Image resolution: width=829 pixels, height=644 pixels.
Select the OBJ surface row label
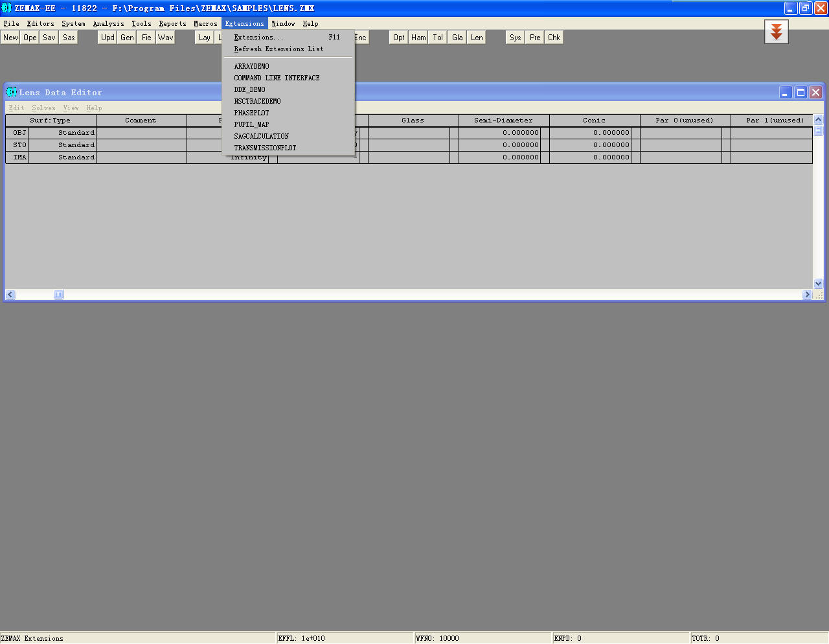click(17, 133)
